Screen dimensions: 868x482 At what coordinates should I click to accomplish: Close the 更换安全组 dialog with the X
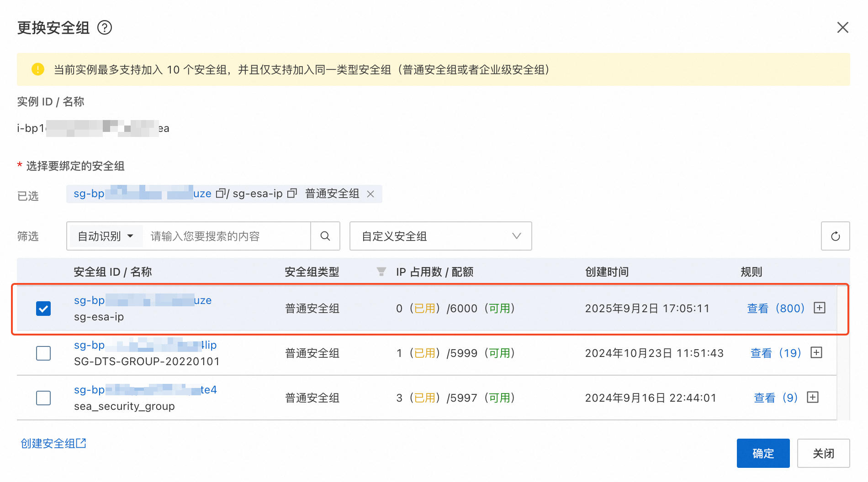click(843, 27)
